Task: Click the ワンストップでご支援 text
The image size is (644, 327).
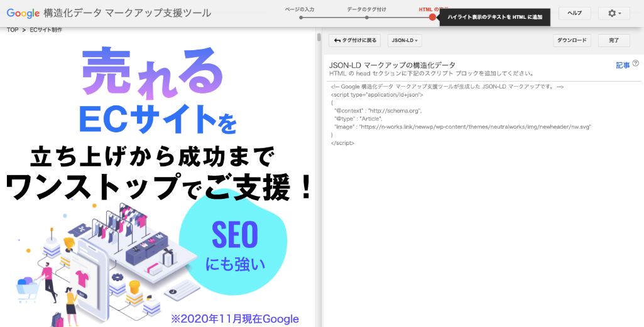Action: coord(158,186)
